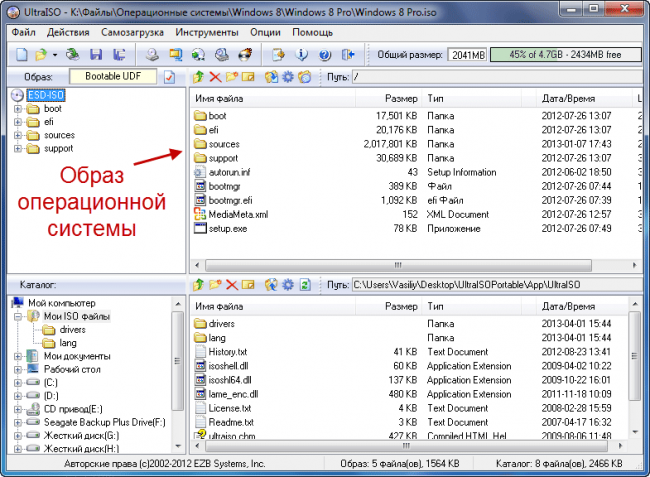Open the Опции menu

coord(265,32)
